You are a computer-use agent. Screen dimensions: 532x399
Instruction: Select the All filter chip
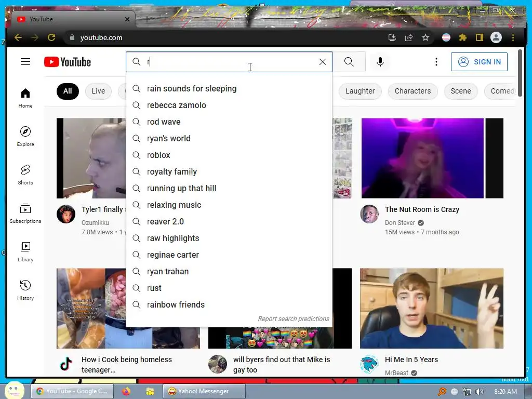(x=68, y=91)
